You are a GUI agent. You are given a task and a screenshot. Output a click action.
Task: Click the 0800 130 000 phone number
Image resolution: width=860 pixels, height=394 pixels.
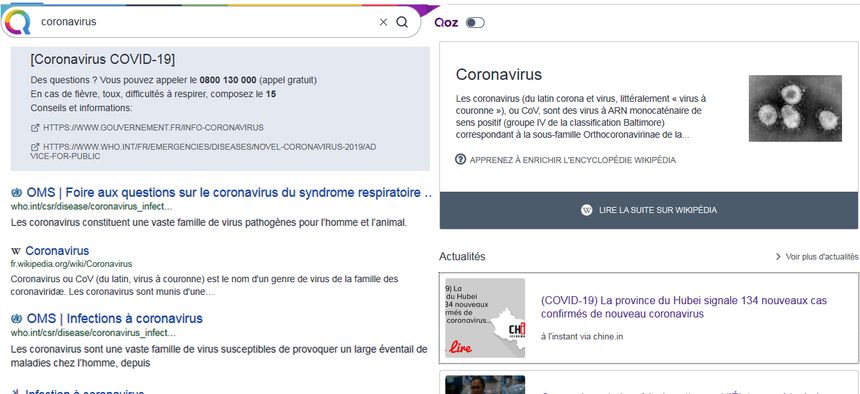click(228, 80)
